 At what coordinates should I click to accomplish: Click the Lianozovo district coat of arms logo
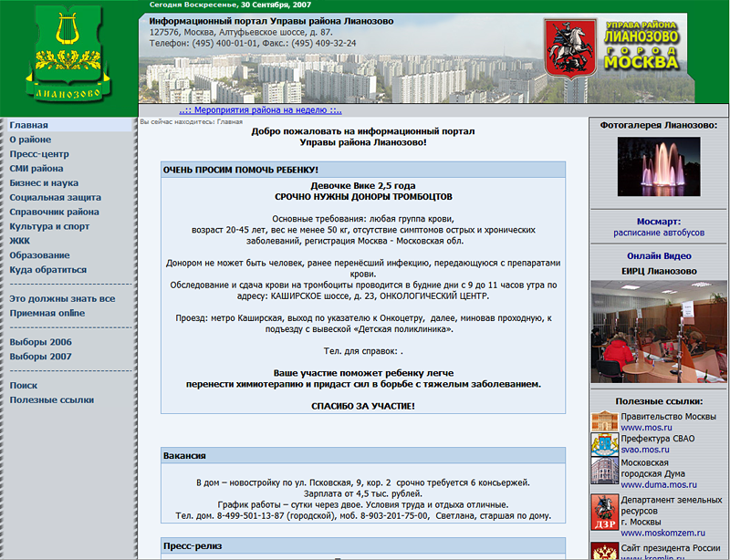[x=68, y=54]
